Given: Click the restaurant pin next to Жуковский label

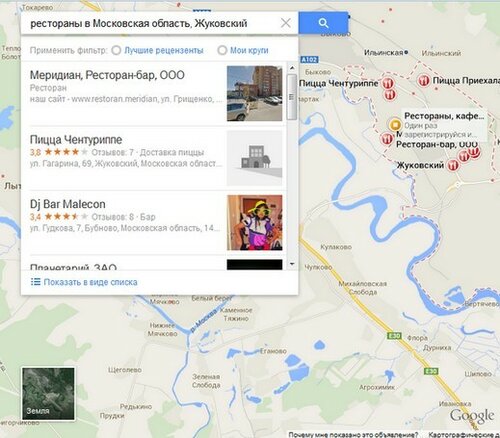Looking at the screenshot, I should (452, 165).
